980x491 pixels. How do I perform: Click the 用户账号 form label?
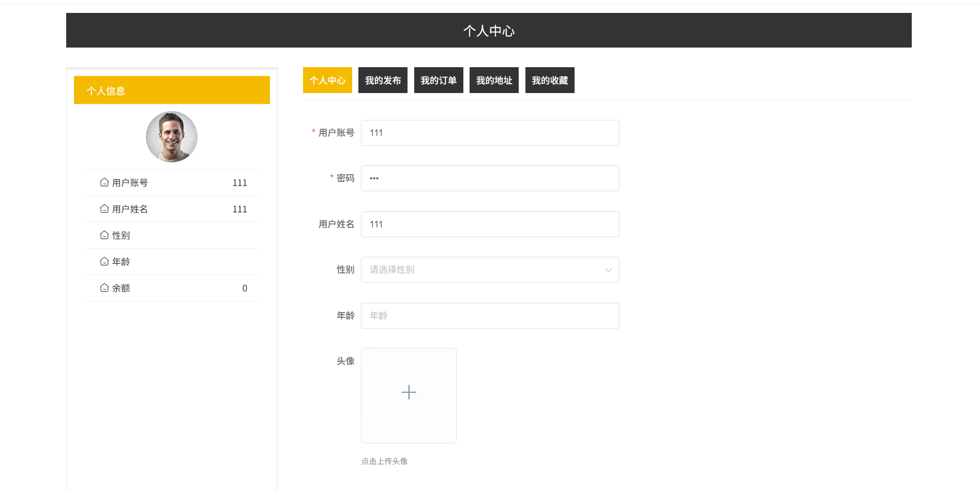pyautogui.click(x=336, y=132)
